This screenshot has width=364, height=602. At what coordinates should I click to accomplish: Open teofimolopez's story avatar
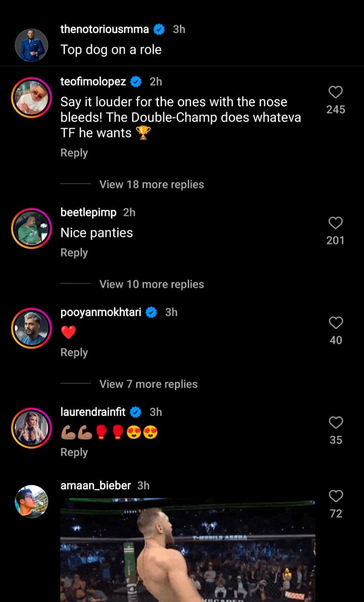(x=31, y=97)
